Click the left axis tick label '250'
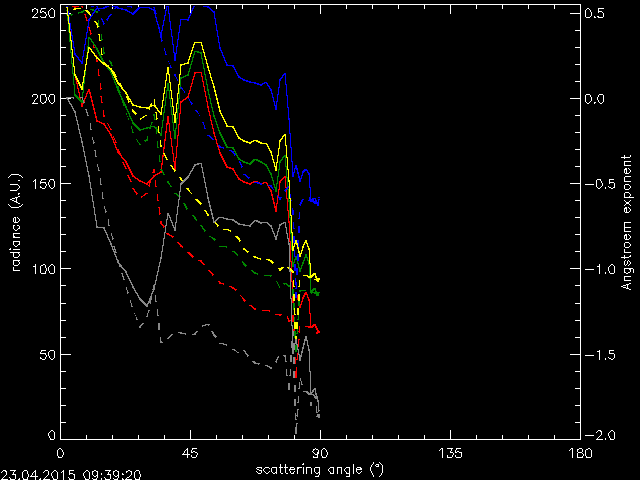This screenshot has width=640, height=480. click(43, 13)
